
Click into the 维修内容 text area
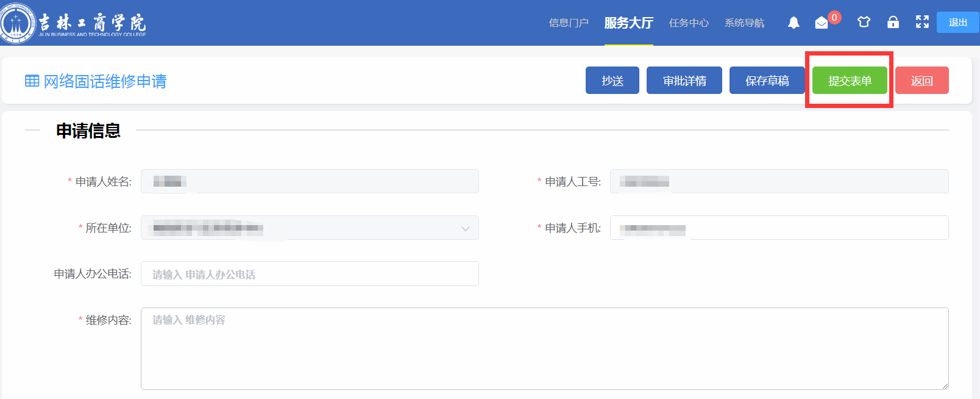coord(544,348)
